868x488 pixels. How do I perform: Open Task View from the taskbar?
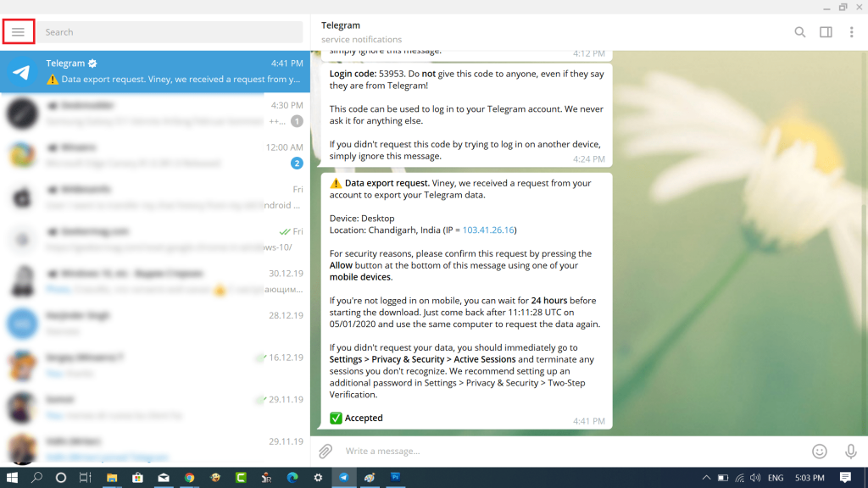click(x=86, y=478)
